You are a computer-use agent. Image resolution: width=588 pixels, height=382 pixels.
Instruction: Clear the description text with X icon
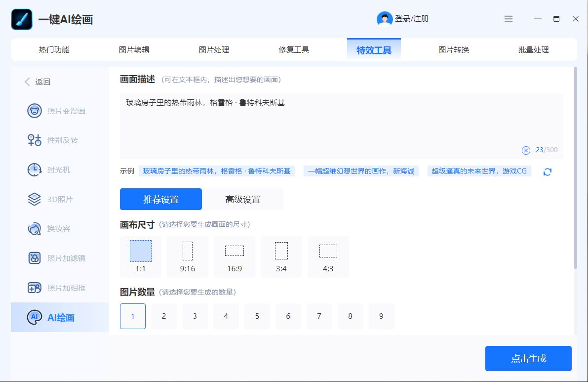[526, 150]
